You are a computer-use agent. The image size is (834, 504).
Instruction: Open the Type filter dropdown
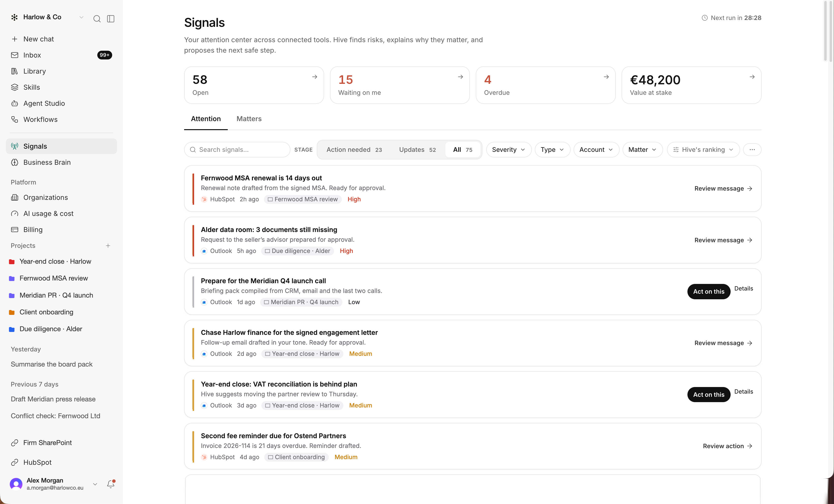[552, 149]
